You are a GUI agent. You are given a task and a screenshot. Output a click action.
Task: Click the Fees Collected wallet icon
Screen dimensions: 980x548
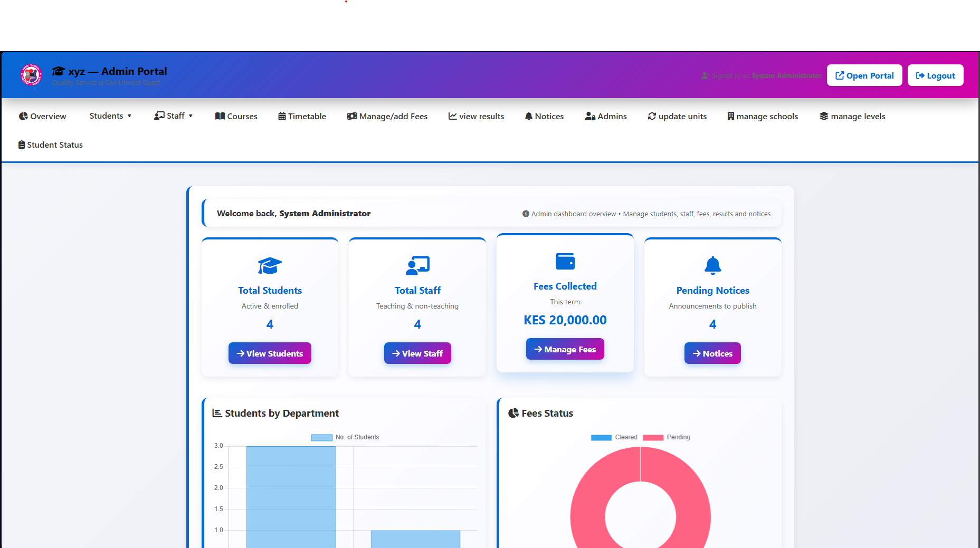565,261
